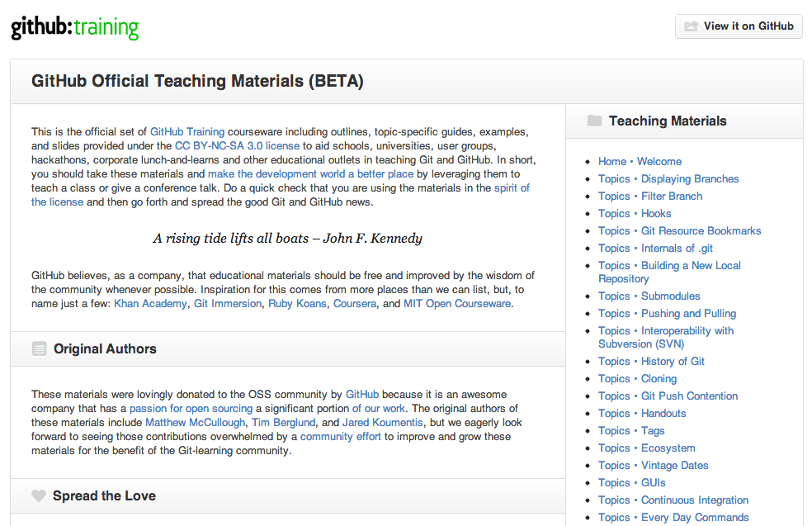Open the Git Immersion link

click(x=228, y=303)
